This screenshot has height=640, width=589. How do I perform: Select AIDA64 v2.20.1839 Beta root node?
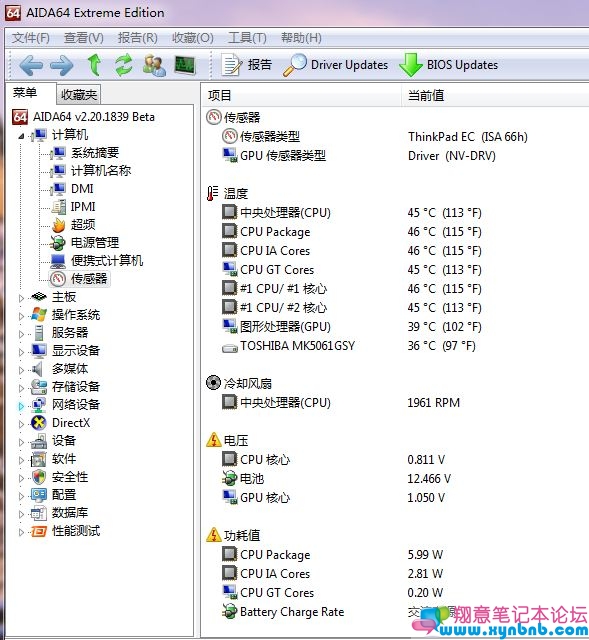coord(83,117)
